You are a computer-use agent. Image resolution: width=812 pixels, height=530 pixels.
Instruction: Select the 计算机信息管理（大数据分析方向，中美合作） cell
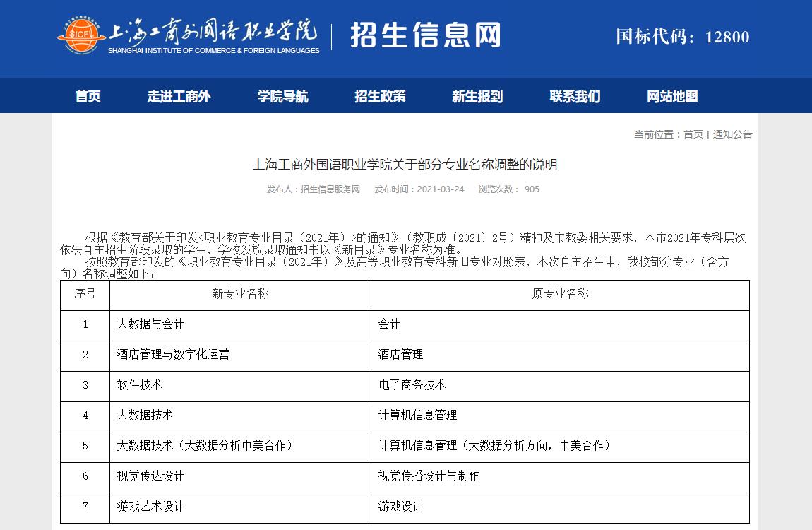pos(561,447)
